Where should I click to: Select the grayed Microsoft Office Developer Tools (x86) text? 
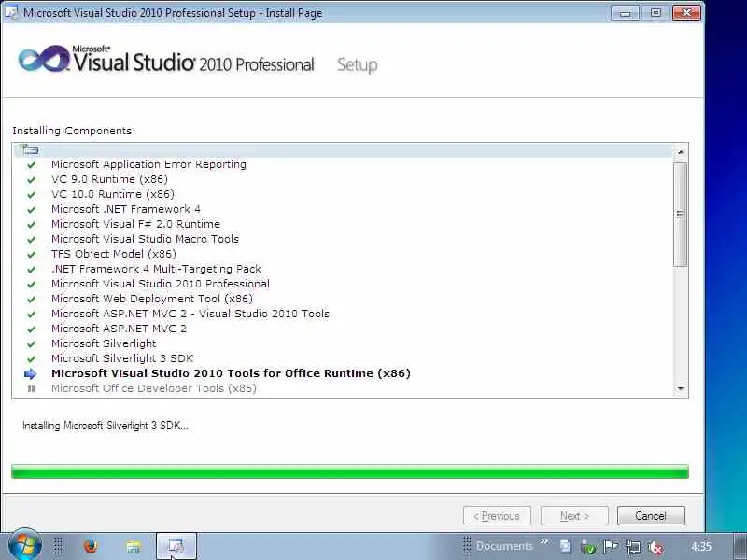coord(154,388)
